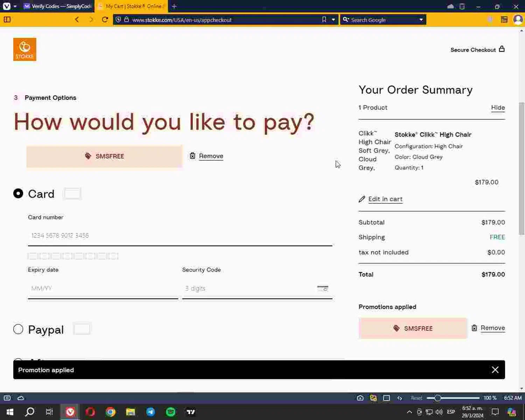This screenshot has width=525, height=420.
Task: Show hidden system tray icons
Action: pos(409,412)
